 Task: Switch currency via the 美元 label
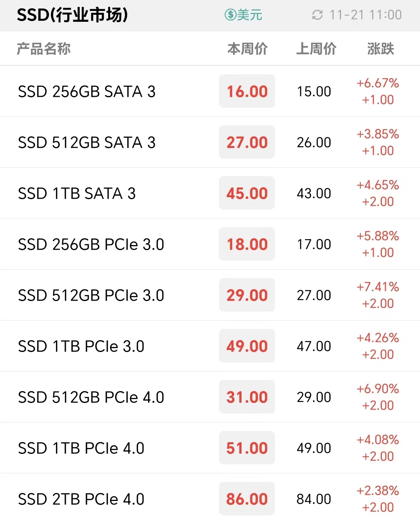click(x=250, y=15)
